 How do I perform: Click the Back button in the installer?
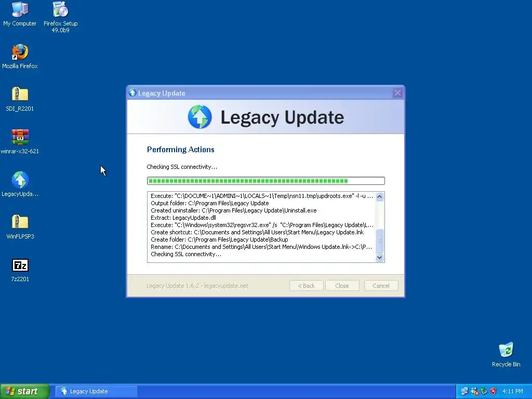[307, 286]
